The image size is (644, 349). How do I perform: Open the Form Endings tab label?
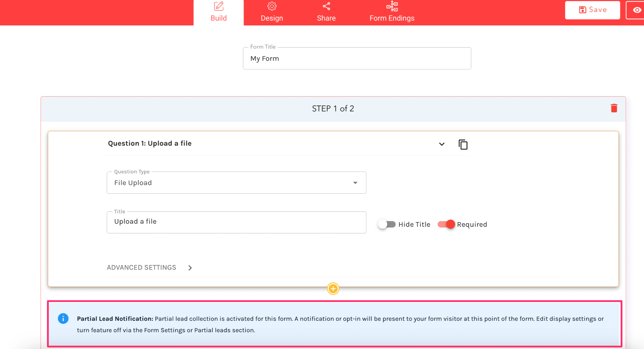392,18
